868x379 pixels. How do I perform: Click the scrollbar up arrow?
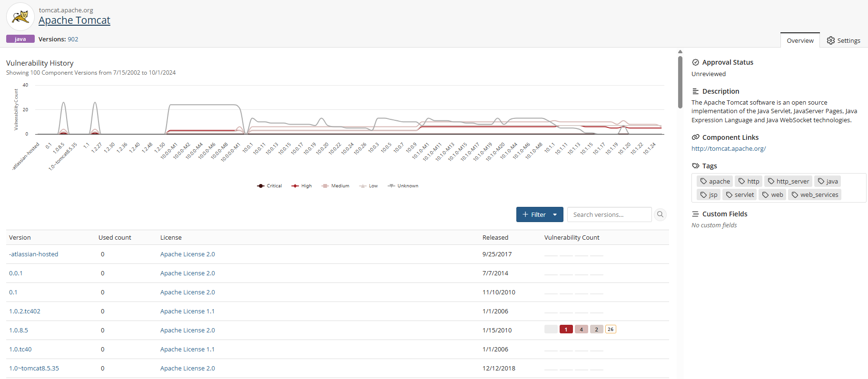tap(680, 52)
